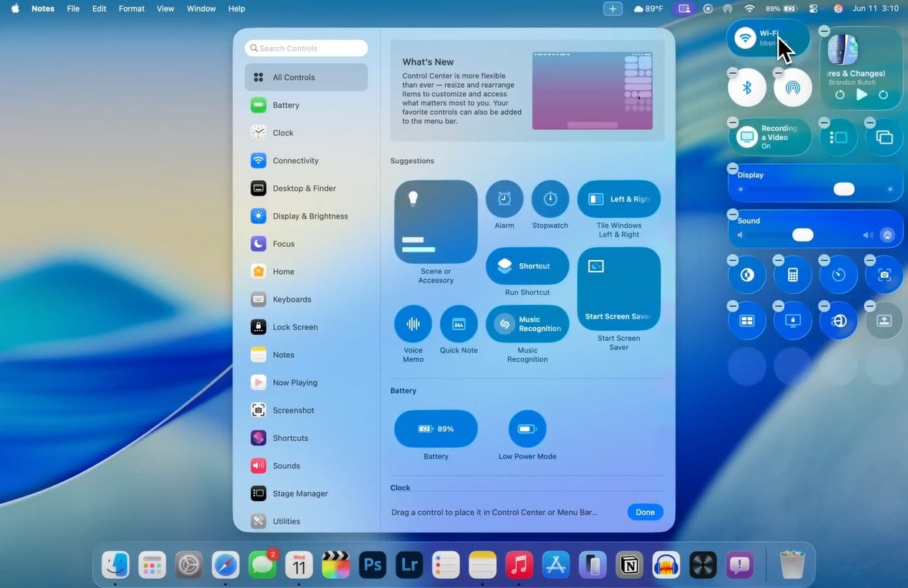Open the Format menu in the menu bar
Image resolution: width=908 pixels, height=588 pixels.
point(131,8)
